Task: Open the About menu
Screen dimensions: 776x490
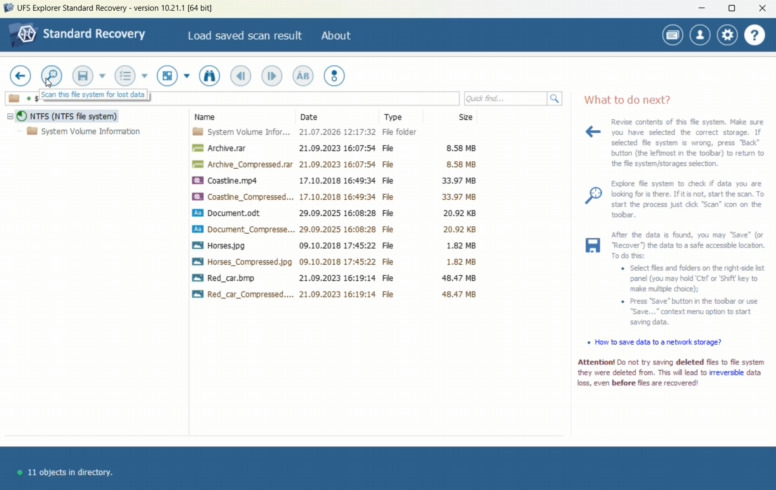Action: coord(336,36)
